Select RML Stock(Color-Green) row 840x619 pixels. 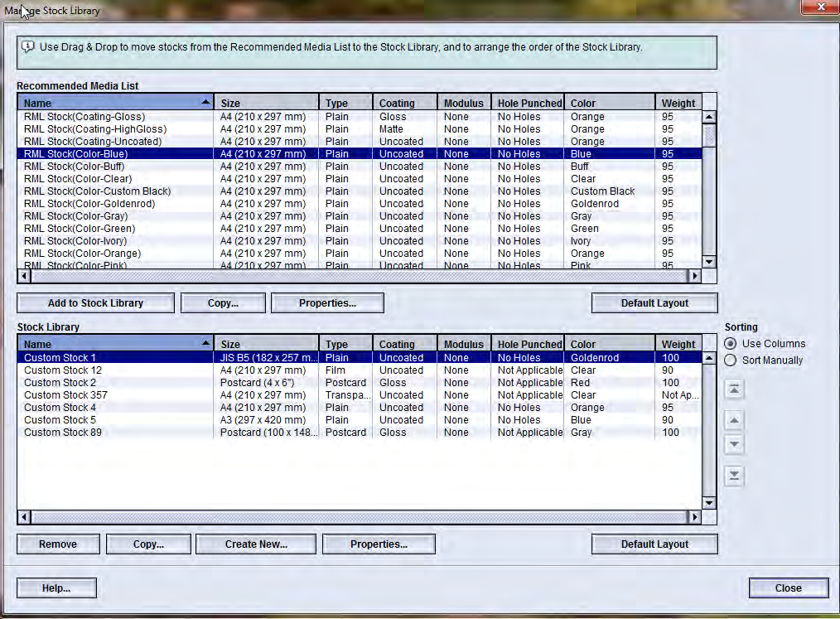[x=360, y=229]
